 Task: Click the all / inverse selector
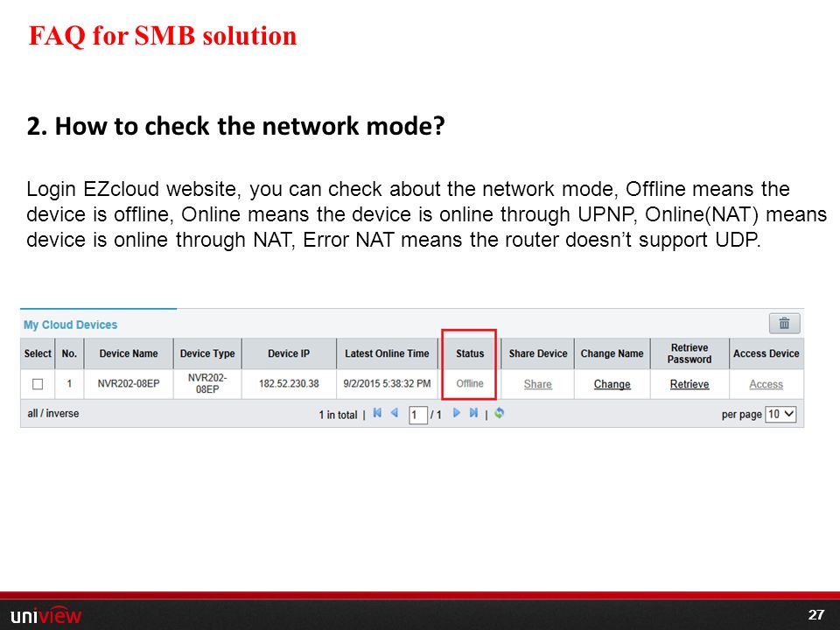point(53,414)
